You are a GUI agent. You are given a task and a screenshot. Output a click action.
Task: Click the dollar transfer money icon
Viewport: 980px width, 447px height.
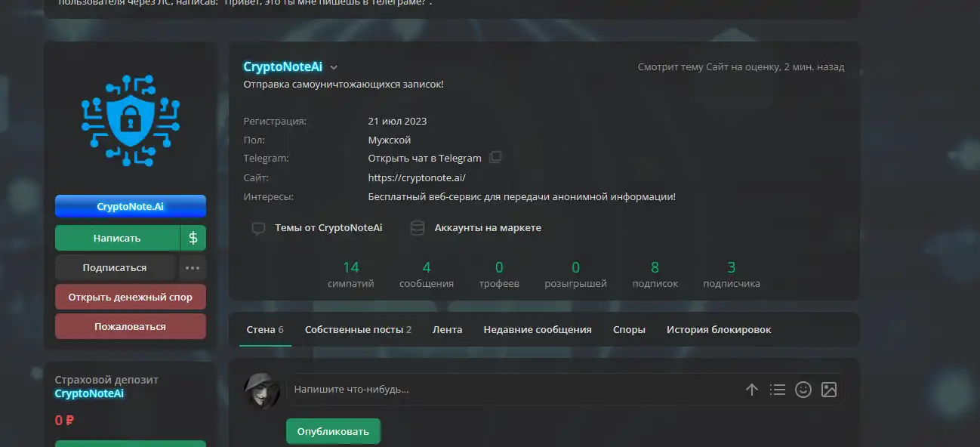pos(193,238)
